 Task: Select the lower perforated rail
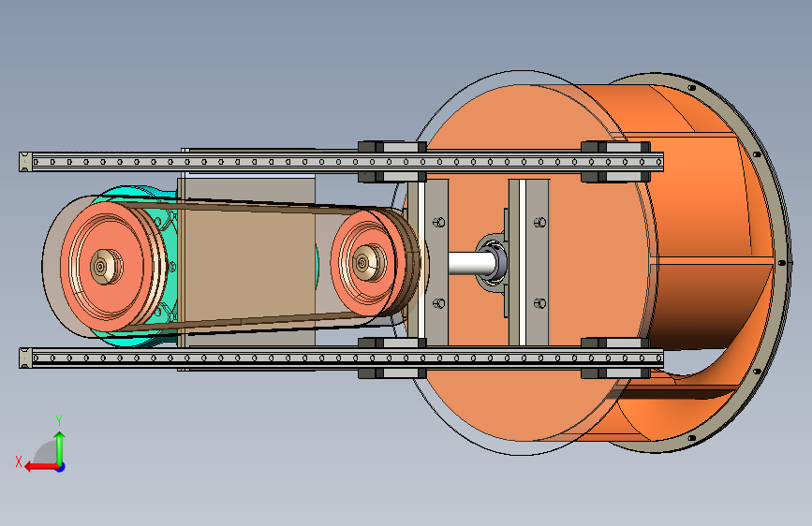coord(341,358)
